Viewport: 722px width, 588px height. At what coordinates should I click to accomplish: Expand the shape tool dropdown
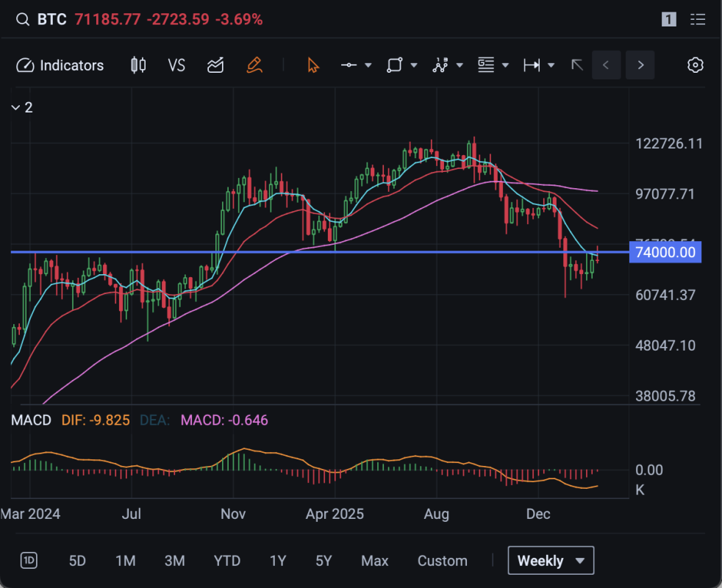tap(414, 65)
